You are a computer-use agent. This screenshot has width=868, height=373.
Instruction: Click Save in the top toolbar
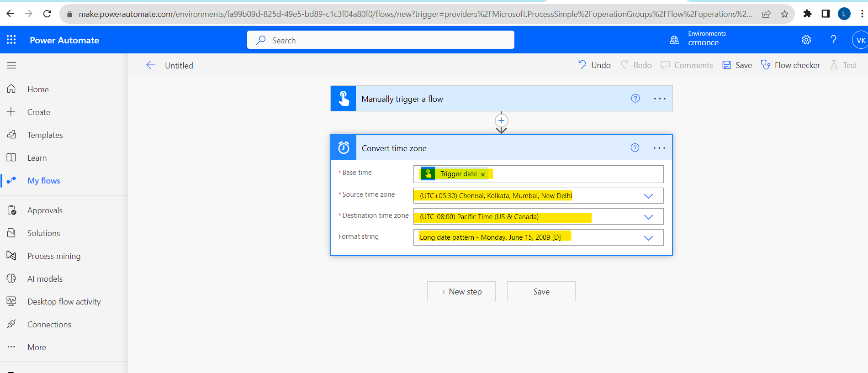click(737, 65)
